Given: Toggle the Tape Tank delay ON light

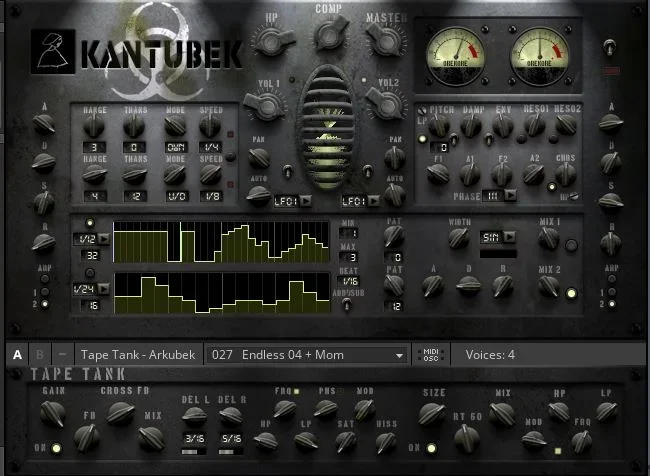Looking at the screenshot, I should tap(55, 449).
